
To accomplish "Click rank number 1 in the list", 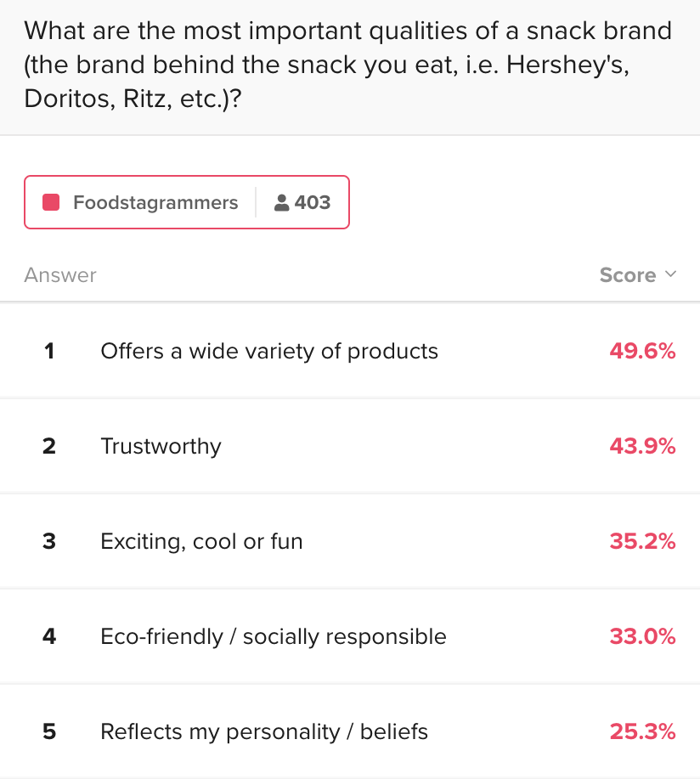I will 49,351.
